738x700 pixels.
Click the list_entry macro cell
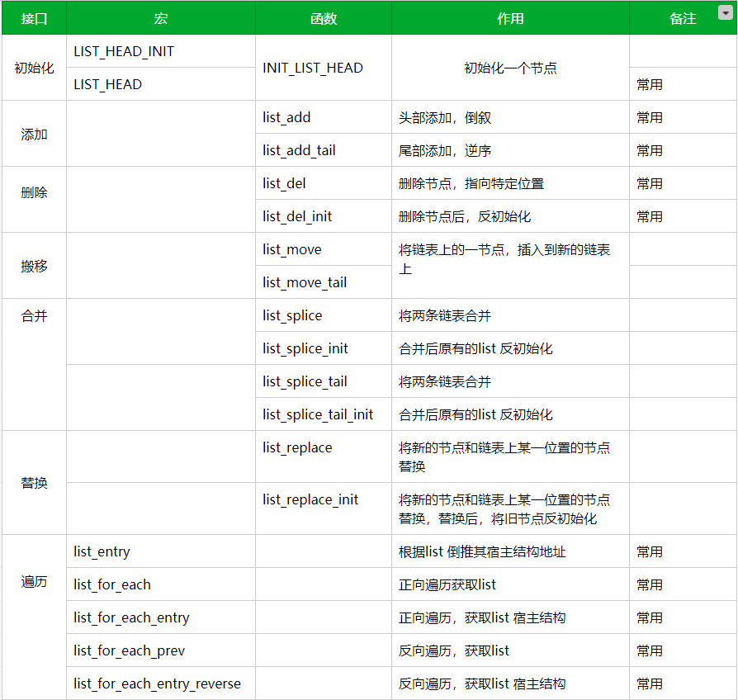coord(161,551)
